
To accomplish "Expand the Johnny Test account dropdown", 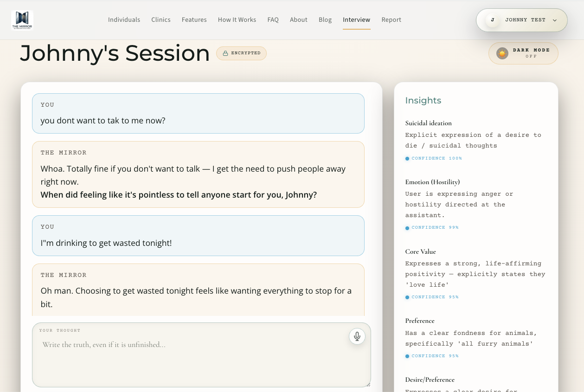I will point(554,20).
